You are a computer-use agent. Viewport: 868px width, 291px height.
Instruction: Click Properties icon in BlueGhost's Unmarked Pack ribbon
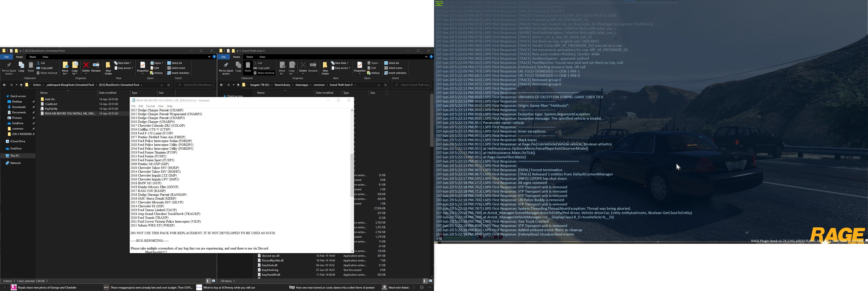pos(143,65)
